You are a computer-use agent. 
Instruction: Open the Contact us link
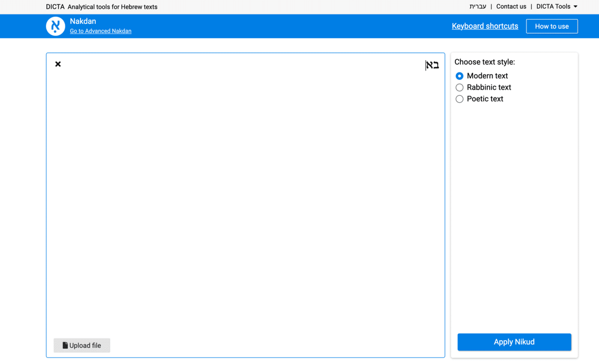tap(511, 6)
